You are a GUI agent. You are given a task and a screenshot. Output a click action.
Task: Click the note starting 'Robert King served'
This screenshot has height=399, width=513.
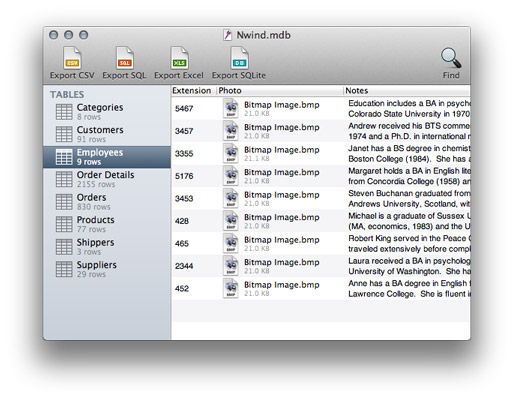point(409,244)
